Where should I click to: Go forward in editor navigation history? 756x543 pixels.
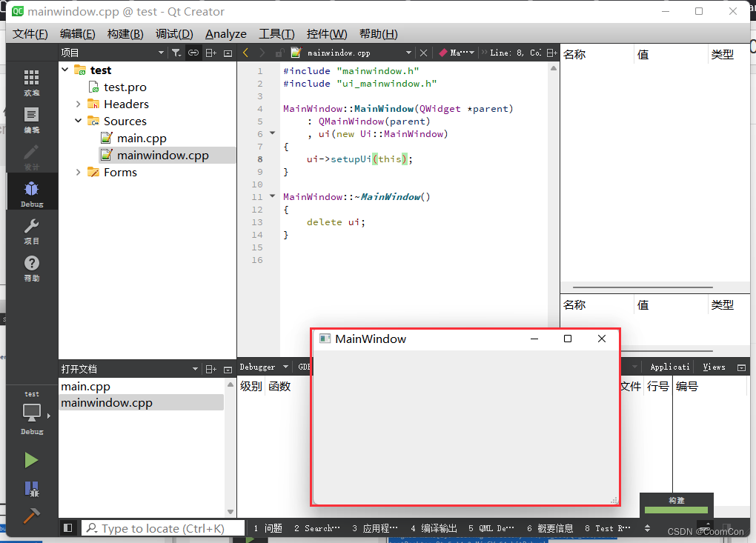262,53
